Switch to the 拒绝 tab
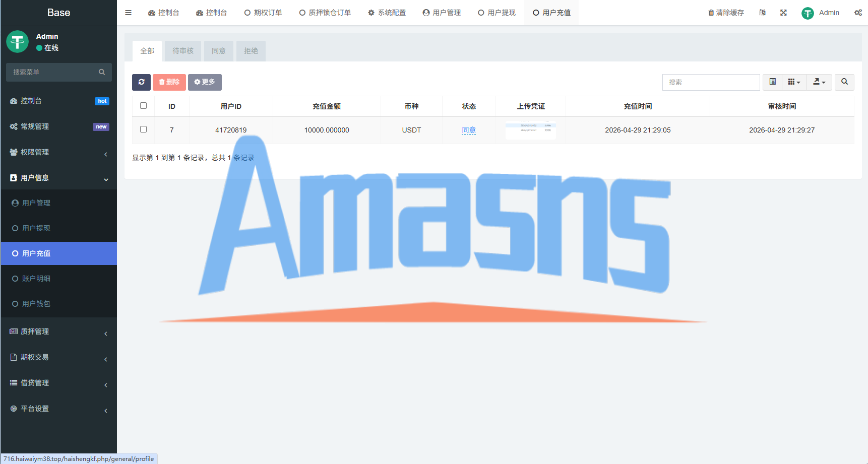 tap(251, 51)
